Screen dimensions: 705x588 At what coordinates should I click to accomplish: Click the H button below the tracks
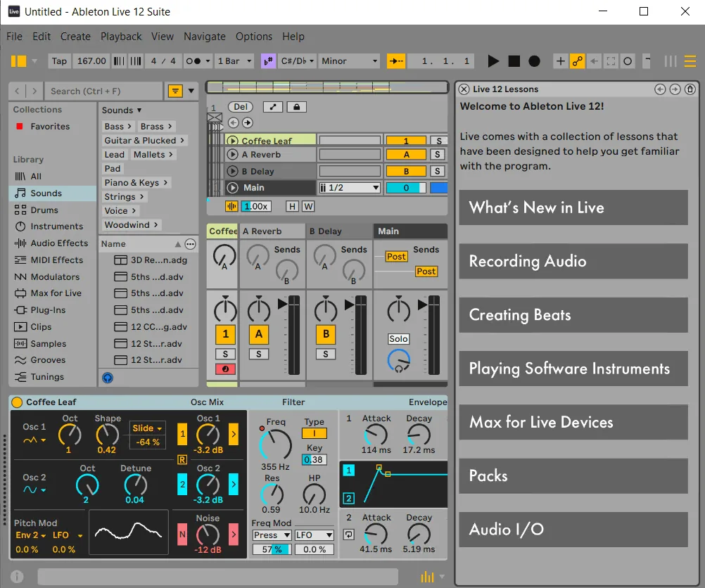click(292, 206)
